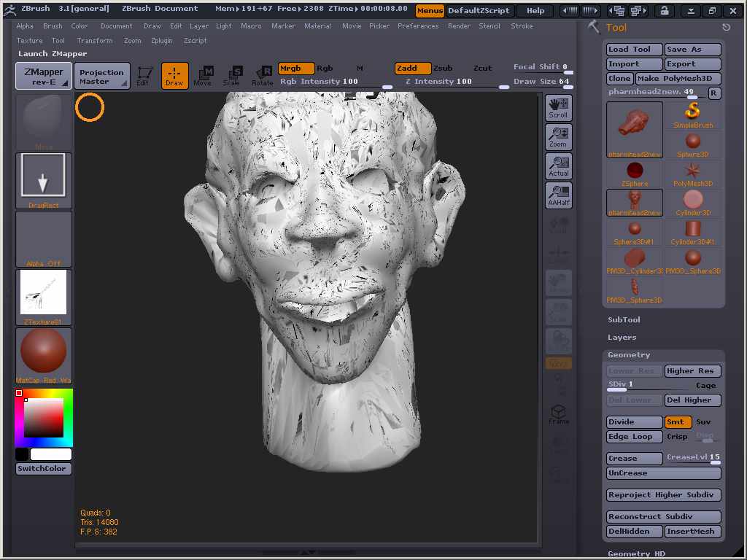Click the Scroll canvas icon
Screen dimensions: 747x560
pyautogui.click(x=557, y=107)
